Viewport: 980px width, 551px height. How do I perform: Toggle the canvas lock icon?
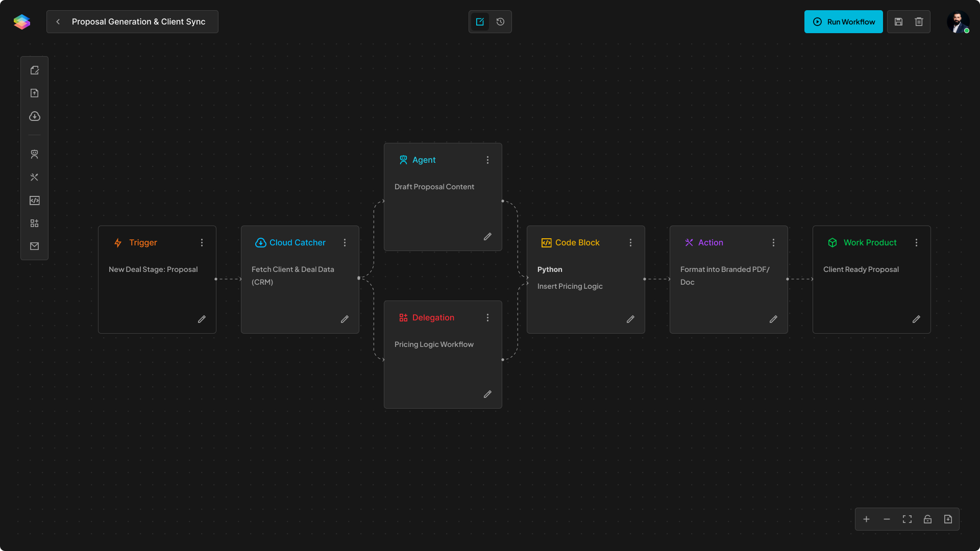tap(927, 519)
